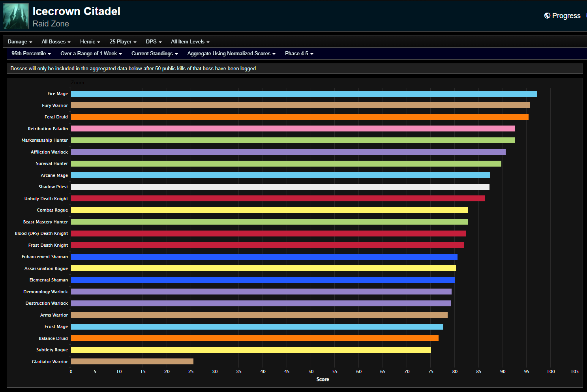Open the Heroic difficulty dropdown
This screenshot has height=392, width=587.
90,41
